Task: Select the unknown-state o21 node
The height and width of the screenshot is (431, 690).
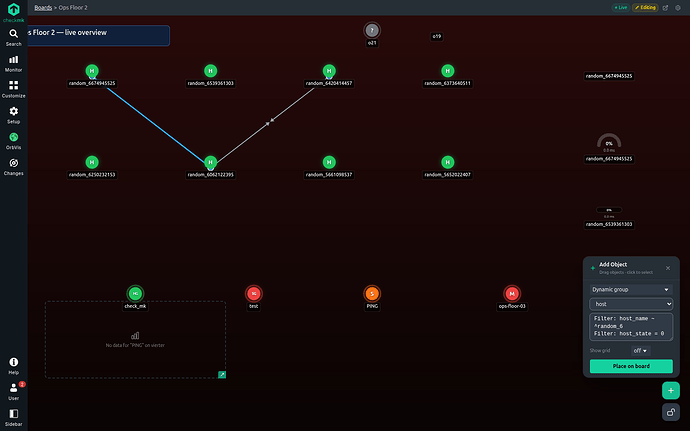Action: 372,30
